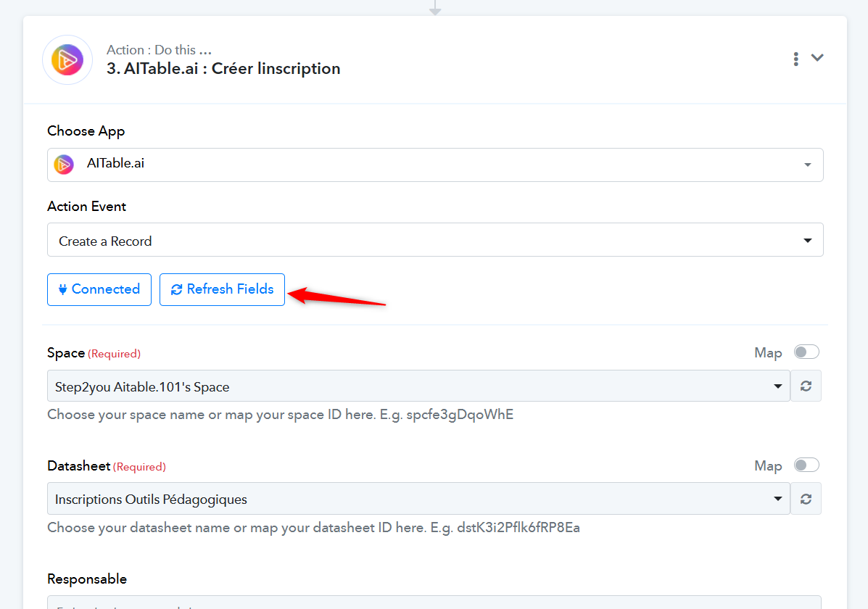Click the step title '3. AITable.ai : Créer linscription'
The image size is (868, 609).
[223, 69]
